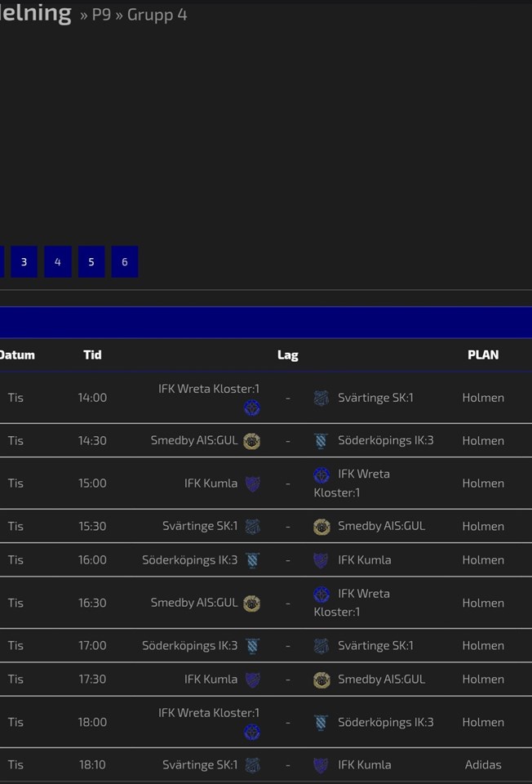
Task: Go to page 3 button
Action: [24, 262]
